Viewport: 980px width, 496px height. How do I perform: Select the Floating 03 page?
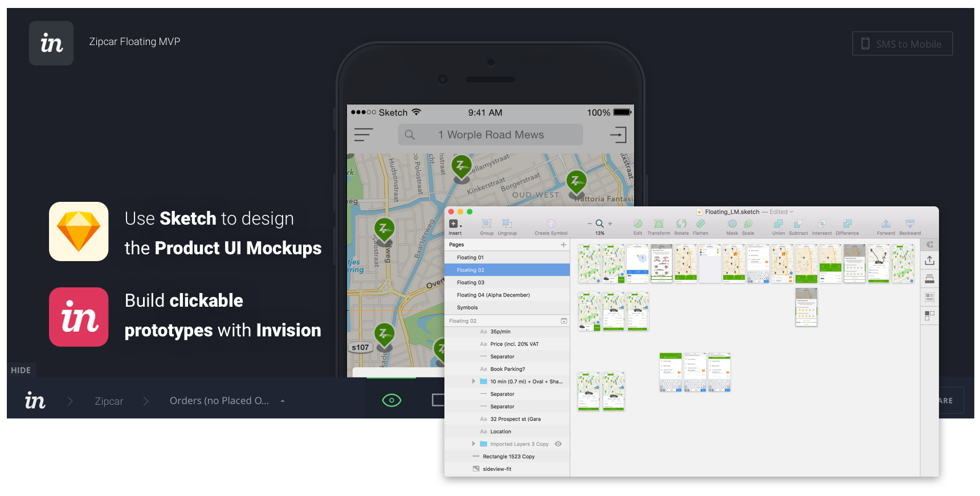click(507, 283)
